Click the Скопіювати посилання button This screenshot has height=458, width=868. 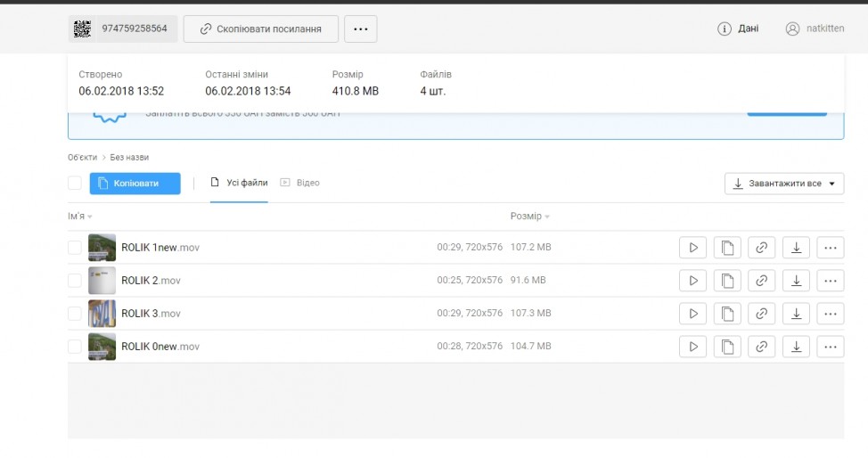pyautogui.click(x=260, y=29)
